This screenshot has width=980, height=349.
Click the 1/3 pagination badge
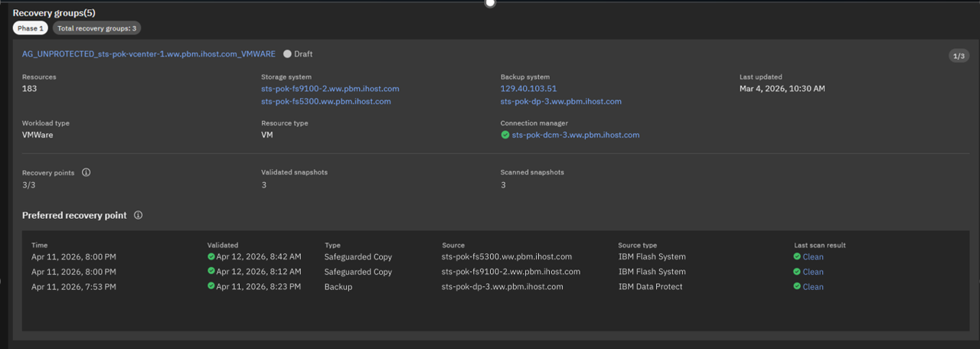[x=959, y=56]
